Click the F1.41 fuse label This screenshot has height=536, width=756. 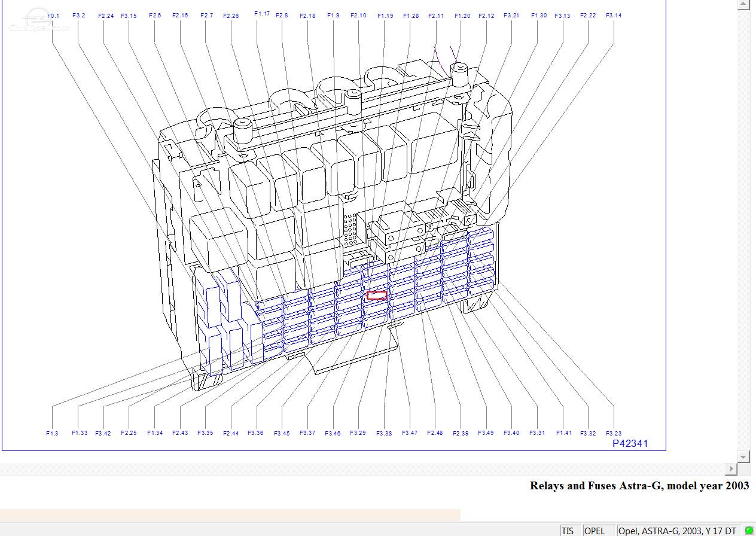564,433
